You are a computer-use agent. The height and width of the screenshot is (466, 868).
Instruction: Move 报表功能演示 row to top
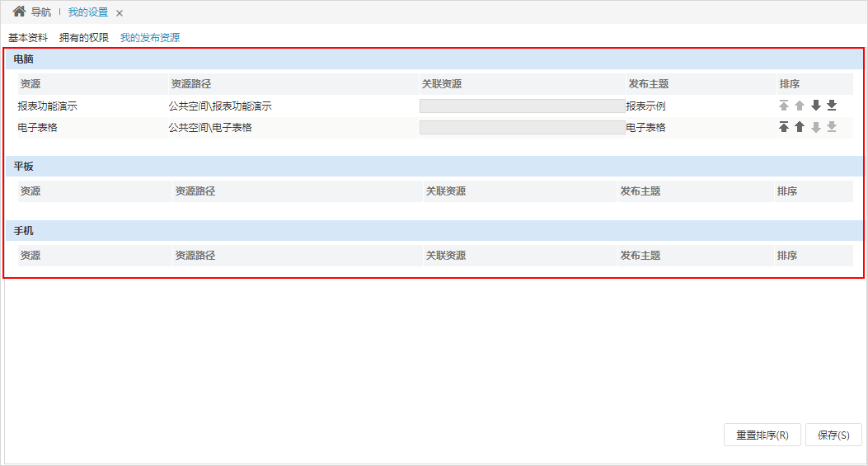click(783, 106)
